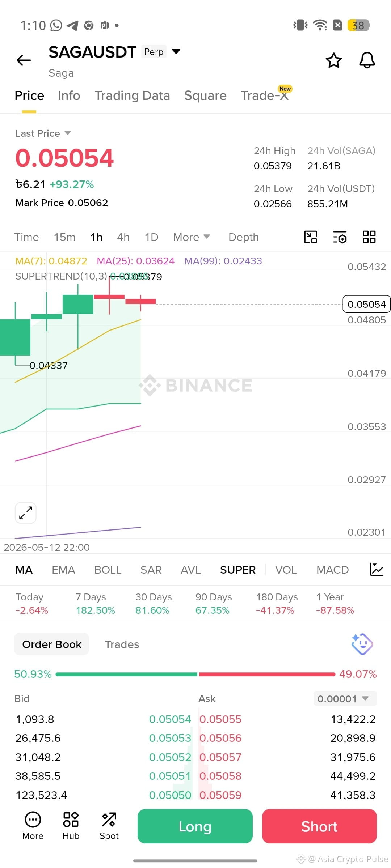Show the Depth chart
The height and width of the screenshot is (868, 391).
tap(244, 237)
